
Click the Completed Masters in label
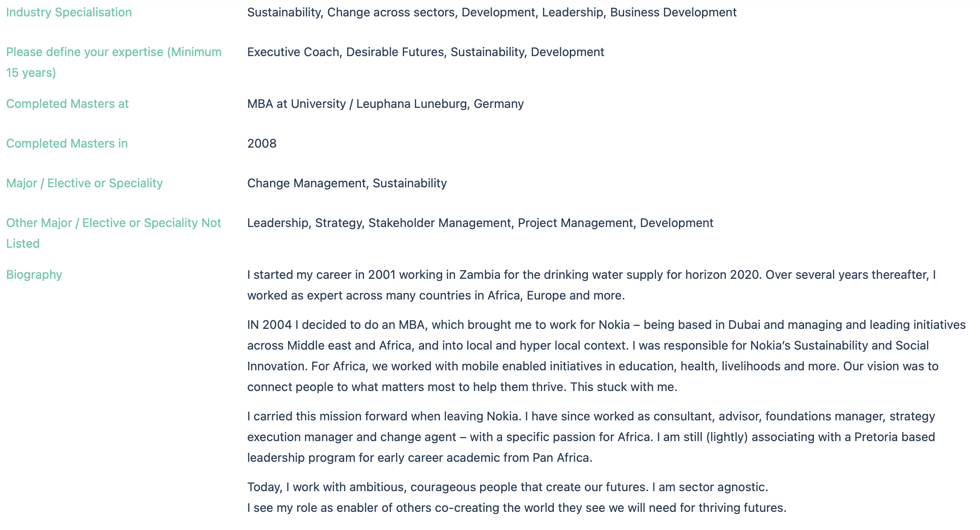click(67, 143)
